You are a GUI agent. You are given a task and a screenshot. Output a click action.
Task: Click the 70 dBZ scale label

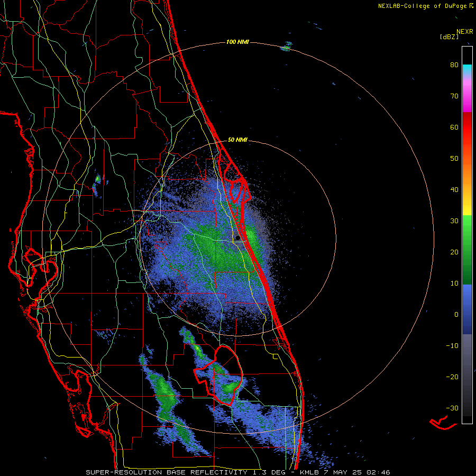point(454,96)
